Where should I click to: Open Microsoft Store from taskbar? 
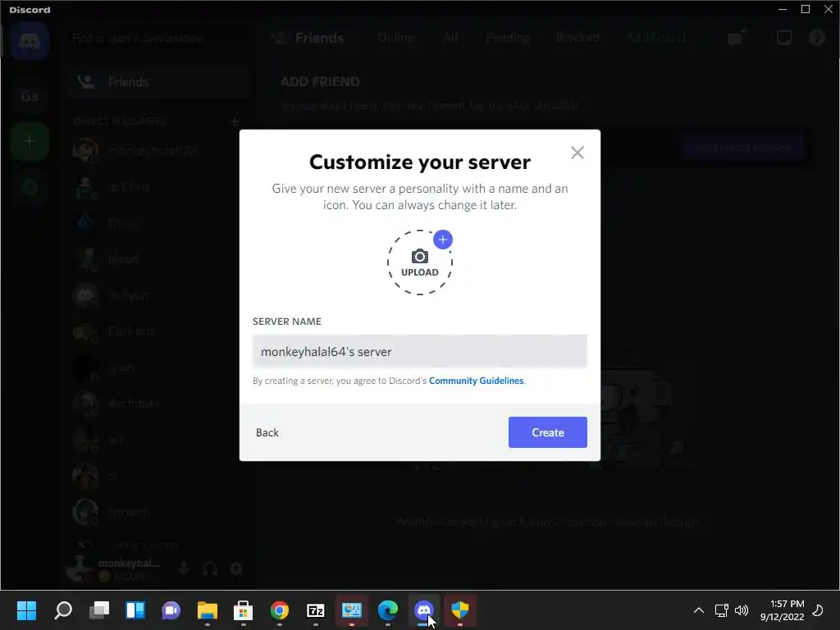[x=243, y=610]
